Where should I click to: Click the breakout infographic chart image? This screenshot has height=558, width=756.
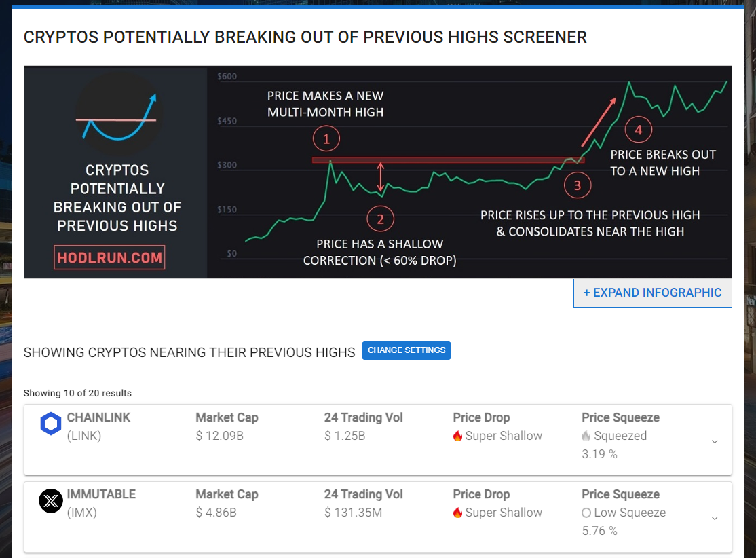[x=377, y=172]
